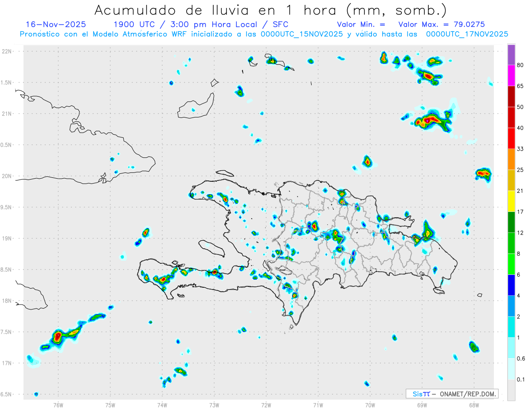Click the legend value "0.1"
The image size is (532, 411).
coord(521,380)
